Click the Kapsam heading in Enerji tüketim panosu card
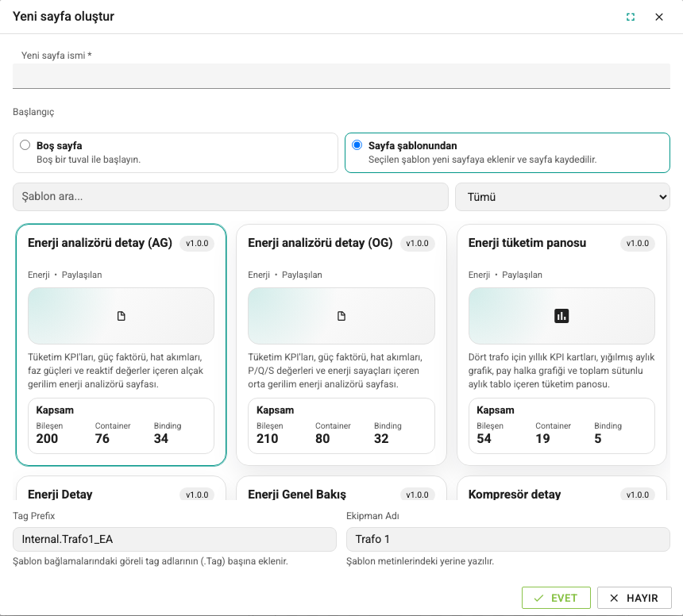683x616 pixels. [x=496, y=410]
